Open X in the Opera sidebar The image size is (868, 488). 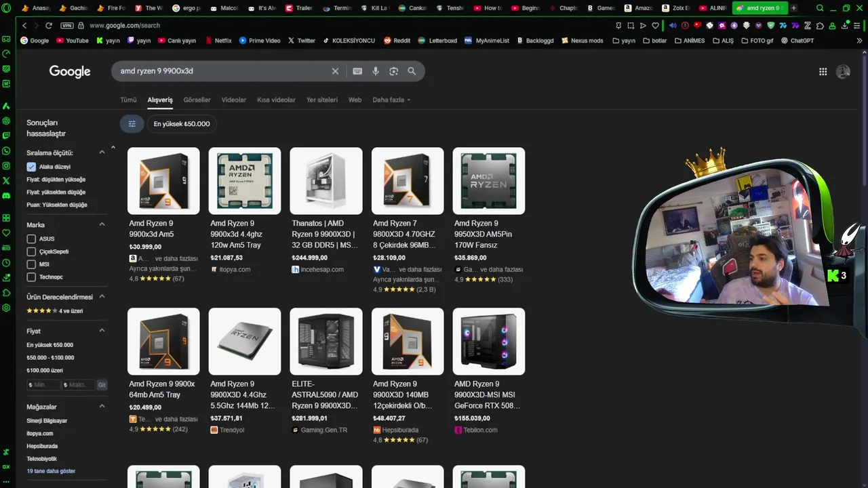click(x=6, y=181)
